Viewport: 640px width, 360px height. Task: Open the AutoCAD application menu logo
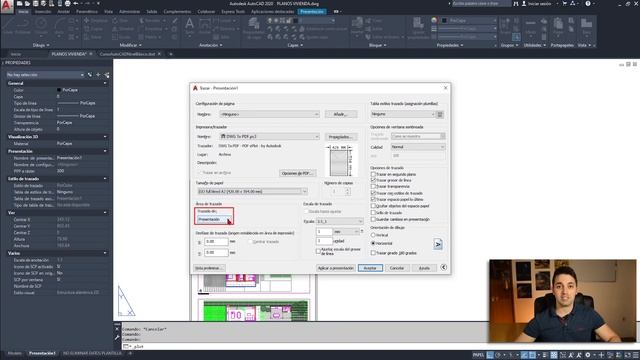[x=7, y=6]
